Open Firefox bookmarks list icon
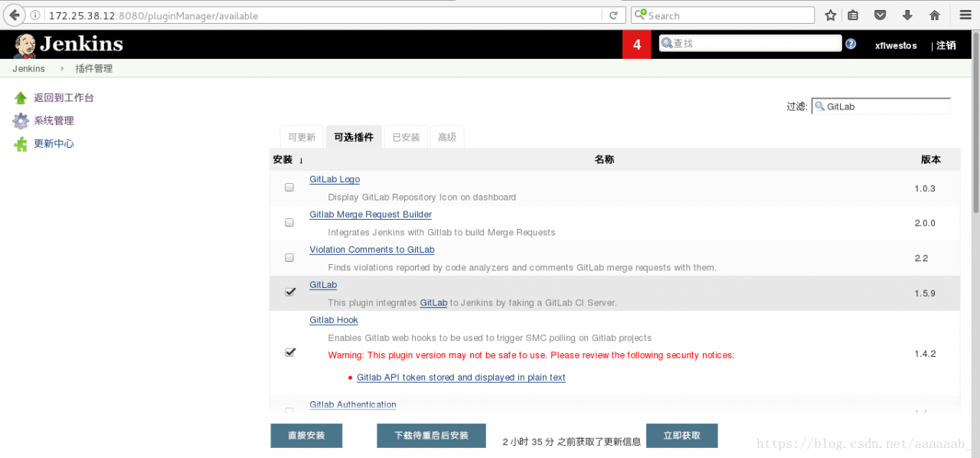980x458 pixels. pos(854,15)
